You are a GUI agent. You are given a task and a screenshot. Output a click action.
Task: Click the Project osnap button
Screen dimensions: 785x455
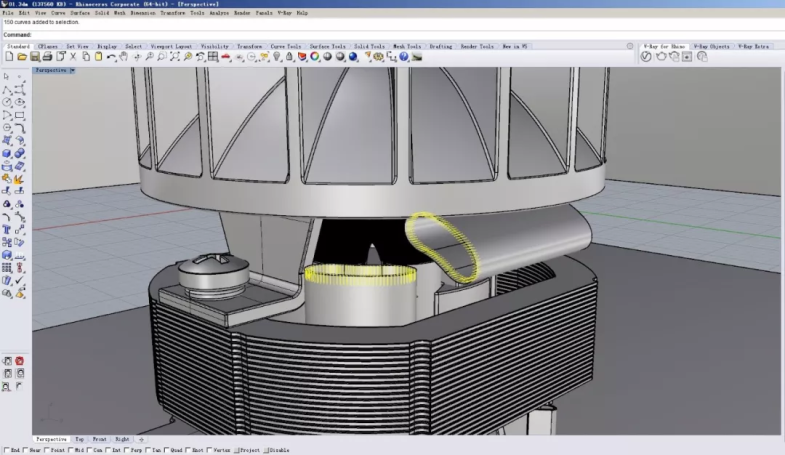pos(247,451)
